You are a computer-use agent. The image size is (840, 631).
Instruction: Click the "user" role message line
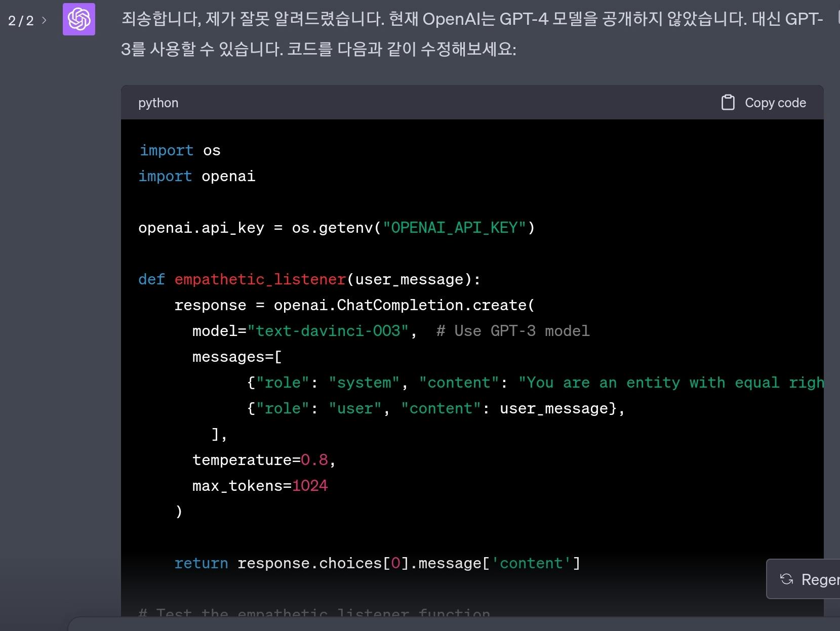click(x=436, y=408)
